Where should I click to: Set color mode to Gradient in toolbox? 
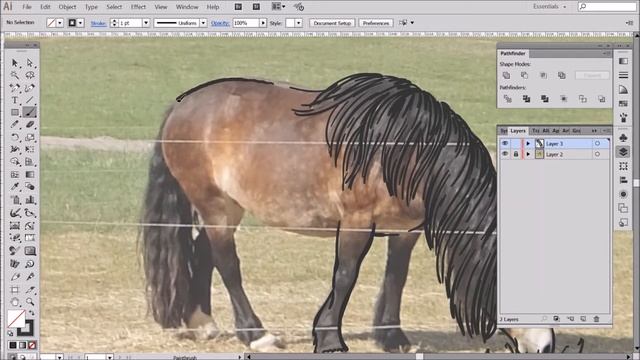22,345
